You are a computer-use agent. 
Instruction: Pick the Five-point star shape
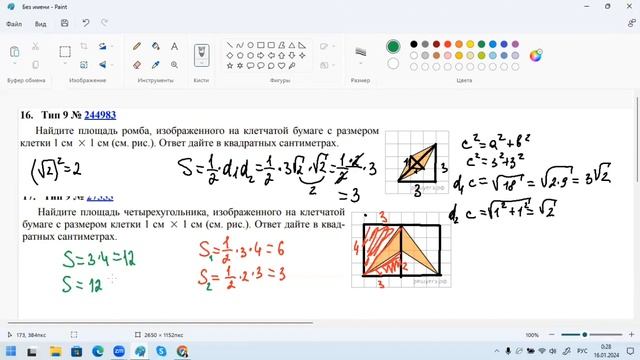click(x=230, y=65)
